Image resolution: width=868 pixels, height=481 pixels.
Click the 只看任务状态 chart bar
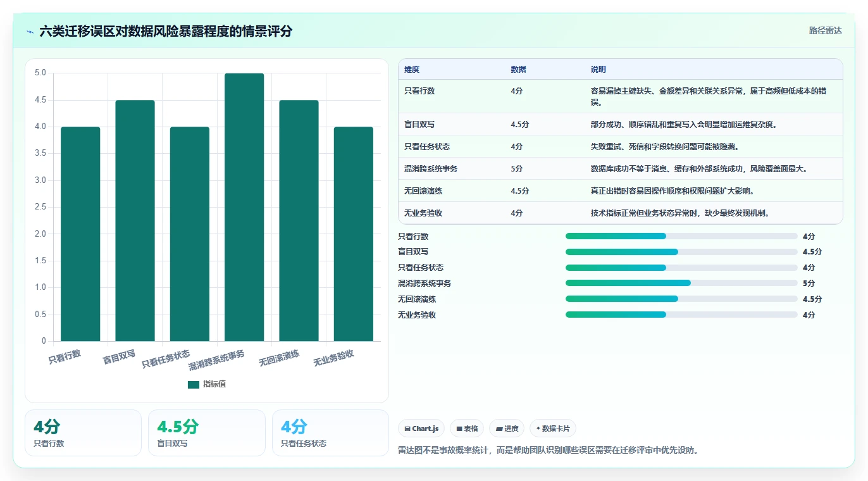coord(189,234)
